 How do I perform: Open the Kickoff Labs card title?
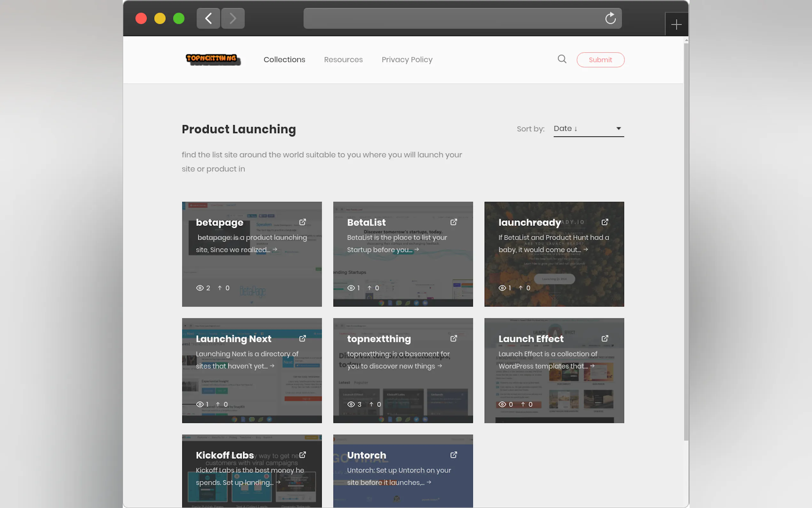(224, 455)
